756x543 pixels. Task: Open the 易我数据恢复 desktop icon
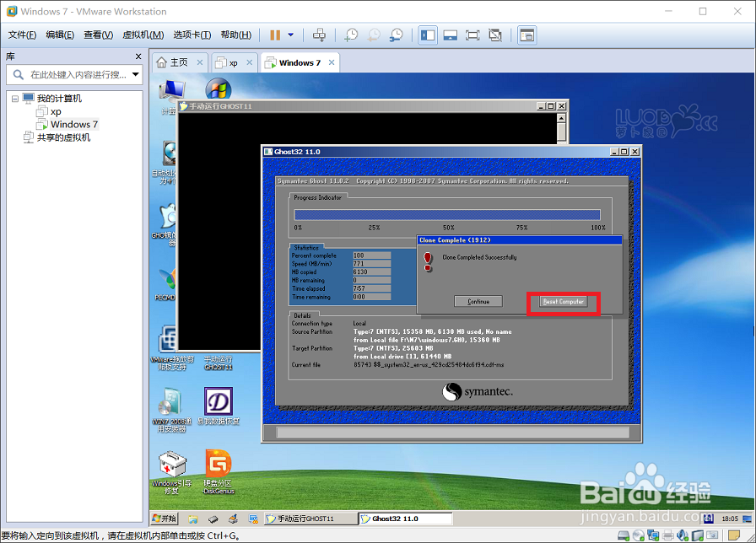pos(219,406)
